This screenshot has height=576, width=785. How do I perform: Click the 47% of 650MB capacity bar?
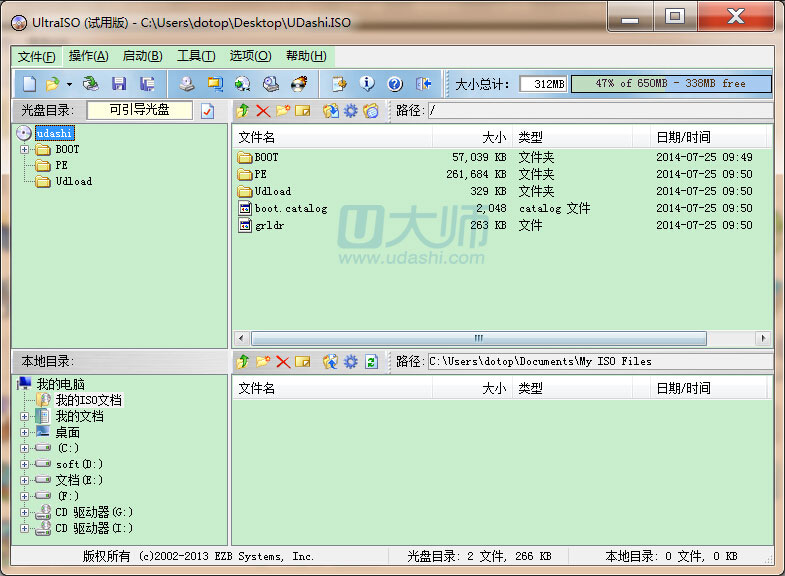click(671, 84)
